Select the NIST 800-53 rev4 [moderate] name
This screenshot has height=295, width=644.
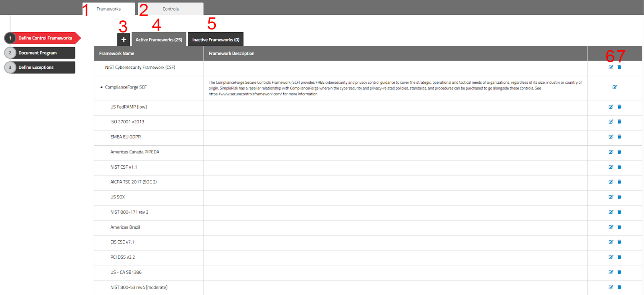139,287
